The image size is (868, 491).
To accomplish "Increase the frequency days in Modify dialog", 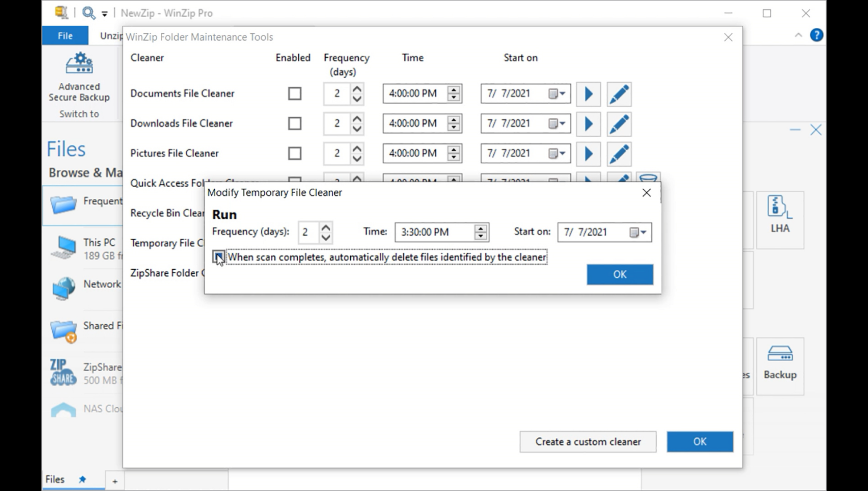I will (326, 228).
